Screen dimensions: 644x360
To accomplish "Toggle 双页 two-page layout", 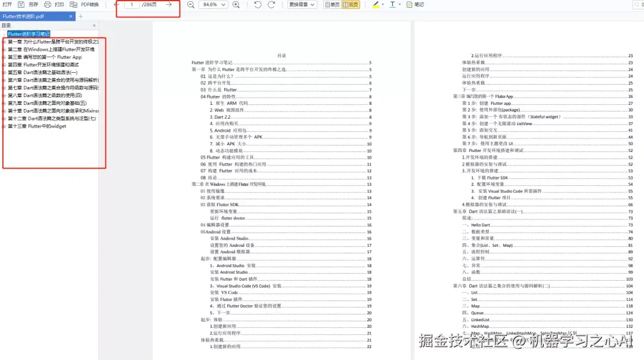I will [349, 5].
